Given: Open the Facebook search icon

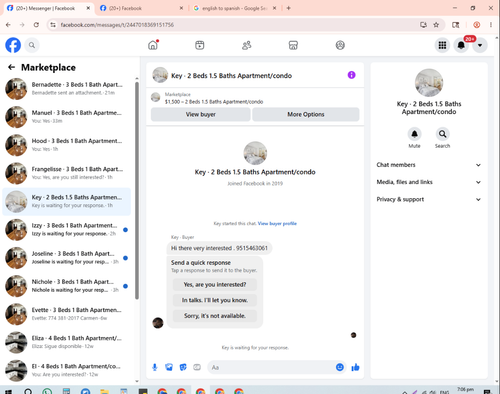Looking at the screenshot, I should coord(32,45).
